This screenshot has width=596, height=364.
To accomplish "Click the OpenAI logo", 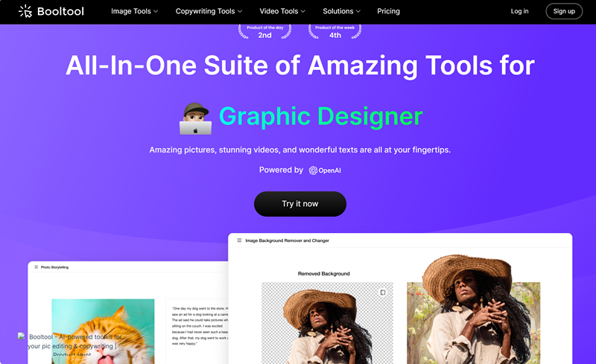I will pyautogui.click(x=325, y=170).
